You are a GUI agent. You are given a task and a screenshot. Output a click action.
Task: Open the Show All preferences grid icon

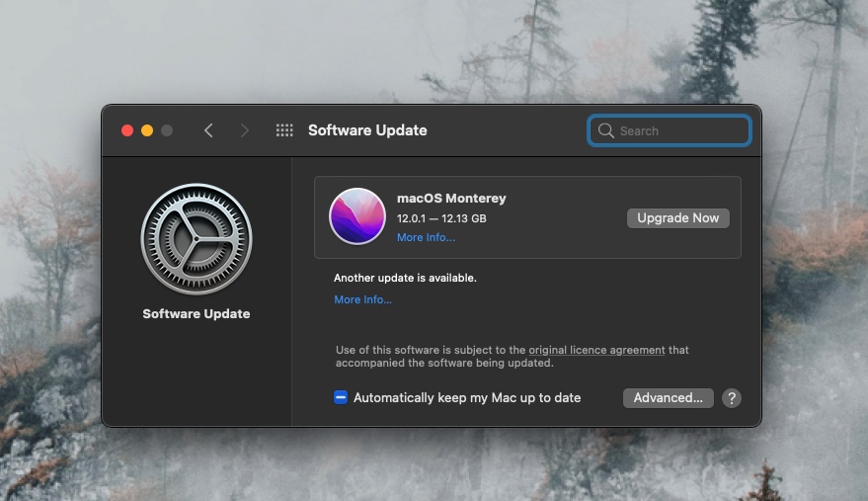tap(284, 130)
